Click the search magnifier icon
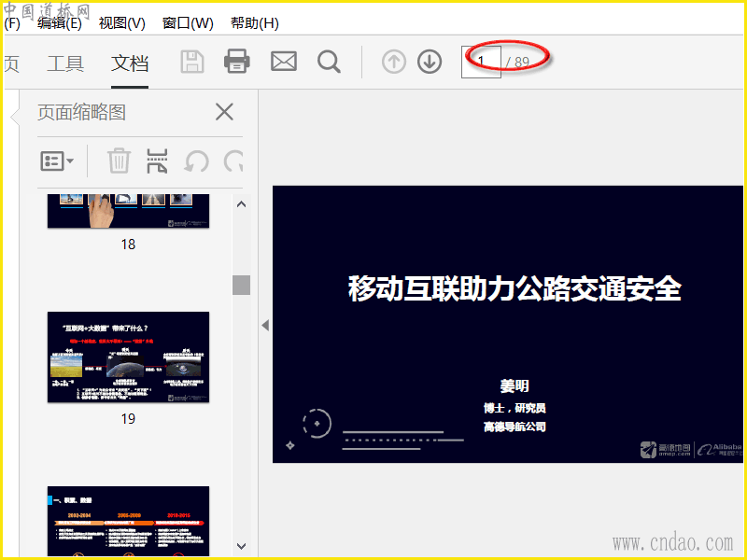This screenshot has width=747, height=560. tap(329, 62)
